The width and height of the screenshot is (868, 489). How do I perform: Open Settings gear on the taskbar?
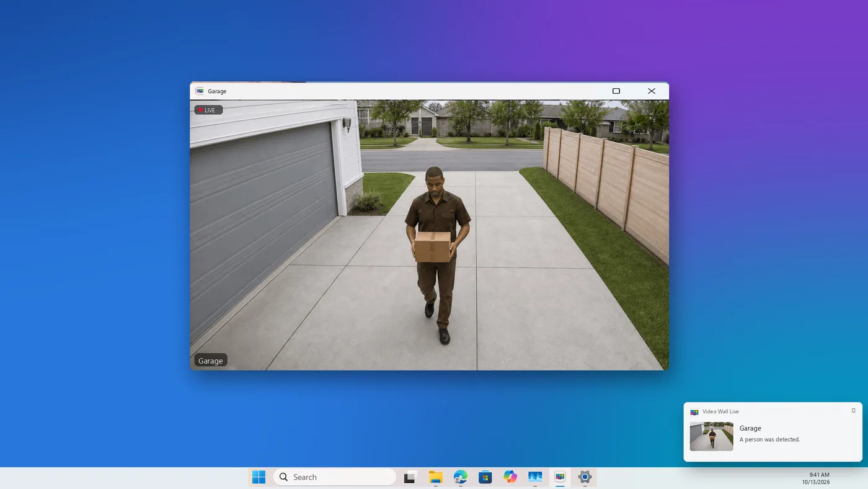pyautogui.click(x=585, y=477)
